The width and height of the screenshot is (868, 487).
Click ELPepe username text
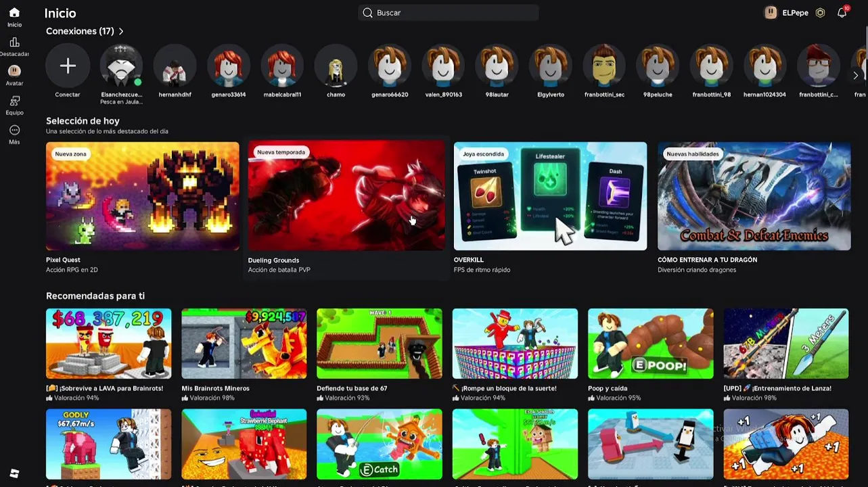795,13
